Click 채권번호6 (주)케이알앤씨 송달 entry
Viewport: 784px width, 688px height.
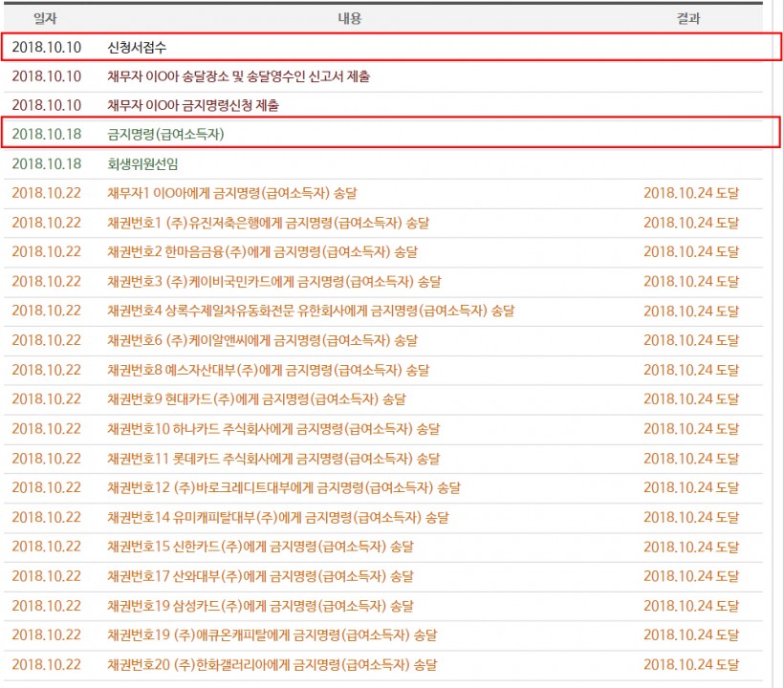[x=263, y=340]
